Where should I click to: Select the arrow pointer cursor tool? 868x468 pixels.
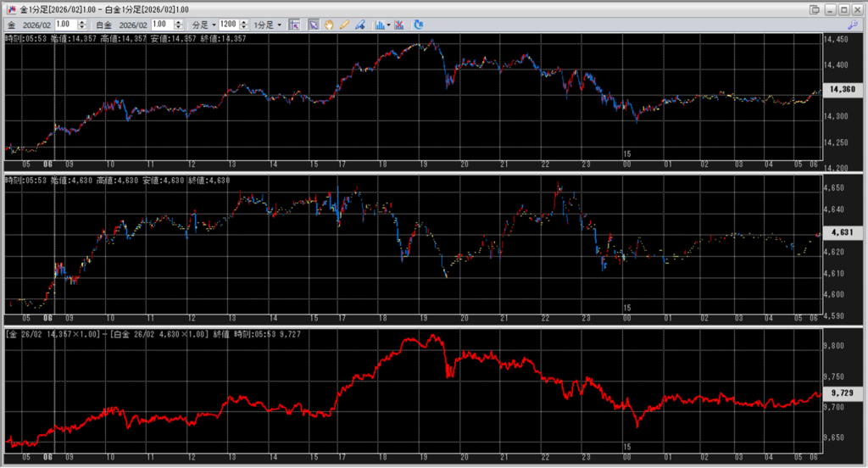314,25
